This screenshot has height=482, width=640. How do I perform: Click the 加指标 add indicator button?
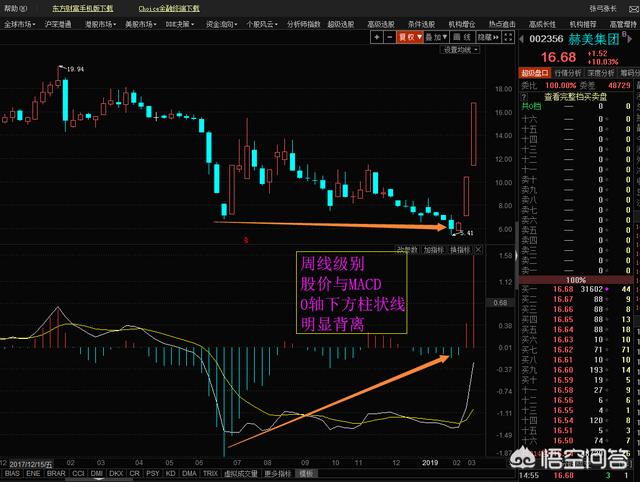(x=433, y=250)
